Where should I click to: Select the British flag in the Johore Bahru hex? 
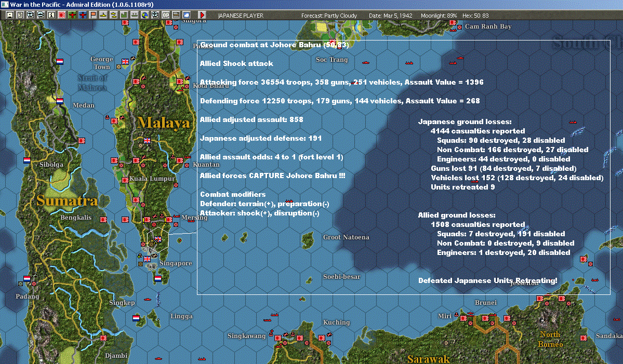pyautogui.click(x=158, y=239)
